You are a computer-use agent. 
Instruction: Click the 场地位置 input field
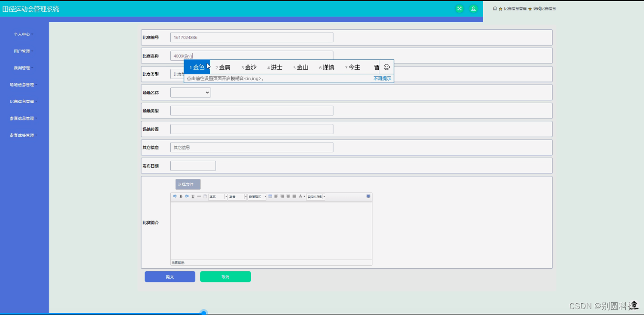click(252, 129)
